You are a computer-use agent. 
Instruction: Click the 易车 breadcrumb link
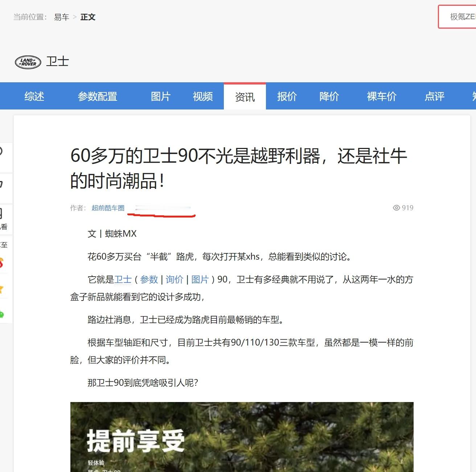[62, 17]
